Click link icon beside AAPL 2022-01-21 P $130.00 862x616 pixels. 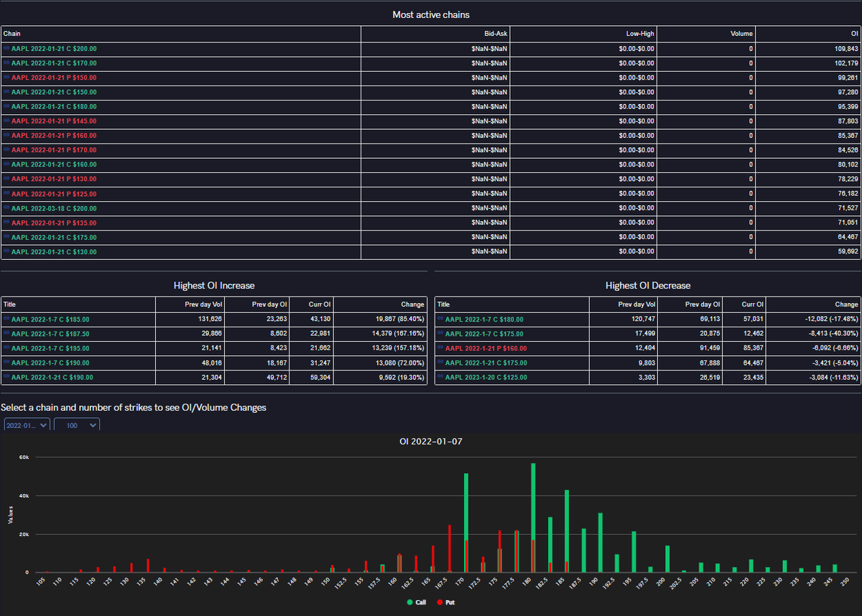pos(6,179)
